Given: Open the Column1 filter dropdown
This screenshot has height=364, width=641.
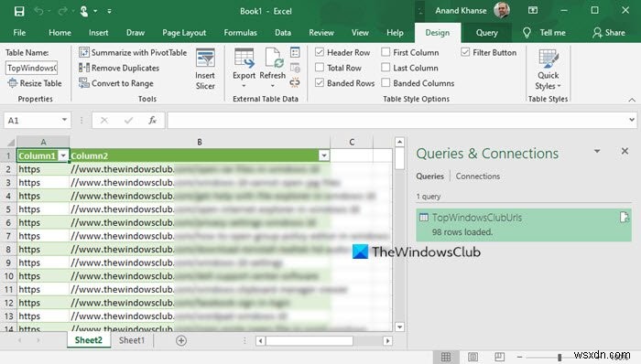Looking at the screenshot, I should click(x=63, y=155).
